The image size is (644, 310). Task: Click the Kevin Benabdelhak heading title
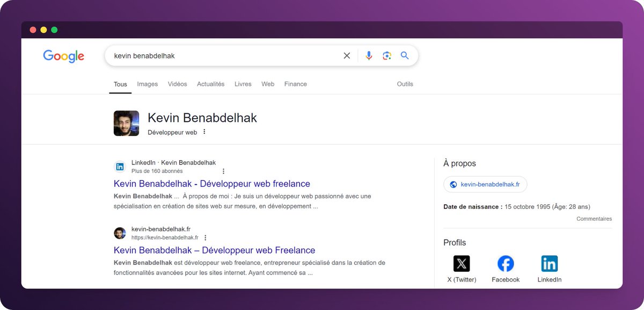pyautogui.click(x=202, y=118)
